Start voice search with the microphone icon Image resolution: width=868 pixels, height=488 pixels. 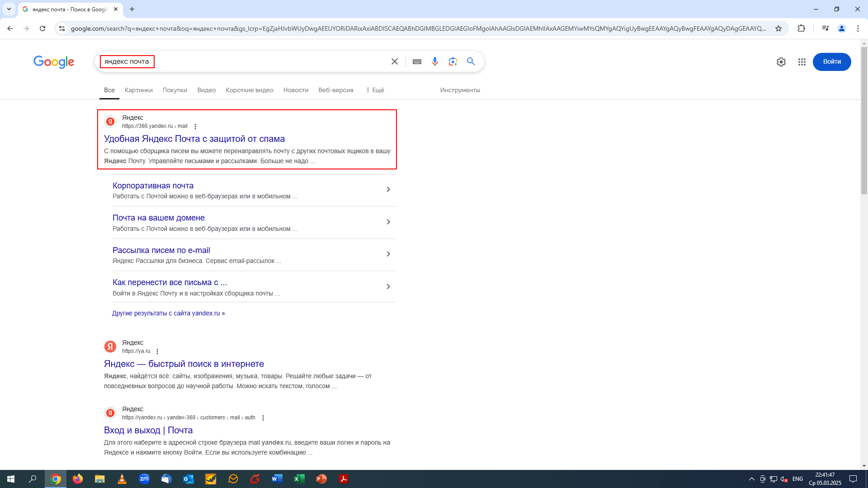click(435, 61)
